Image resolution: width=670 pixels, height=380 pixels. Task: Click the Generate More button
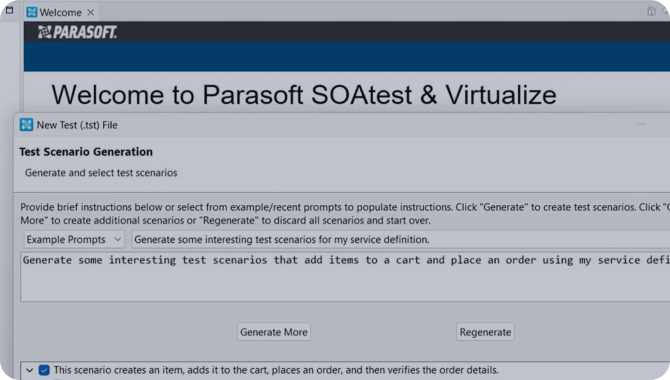coord(274,332)
